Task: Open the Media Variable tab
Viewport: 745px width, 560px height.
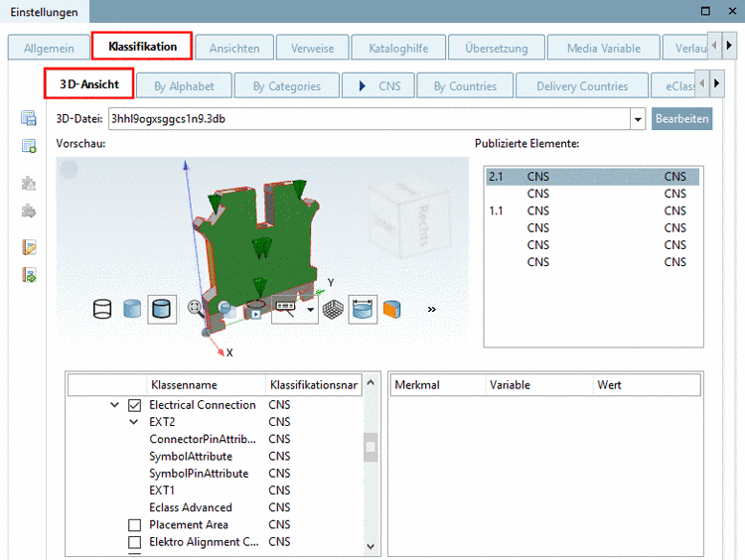Action: (x=604, y=48)
